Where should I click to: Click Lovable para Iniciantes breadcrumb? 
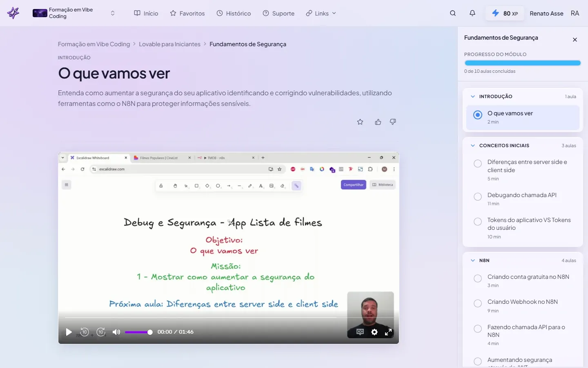coord(169,44)
